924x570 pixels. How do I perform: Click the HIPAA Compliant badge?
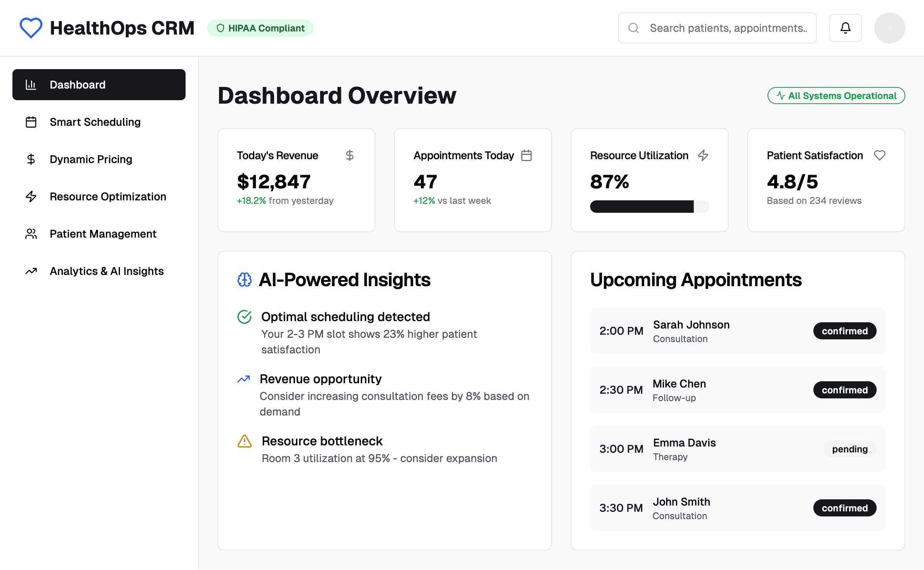[x=260, y=28]
